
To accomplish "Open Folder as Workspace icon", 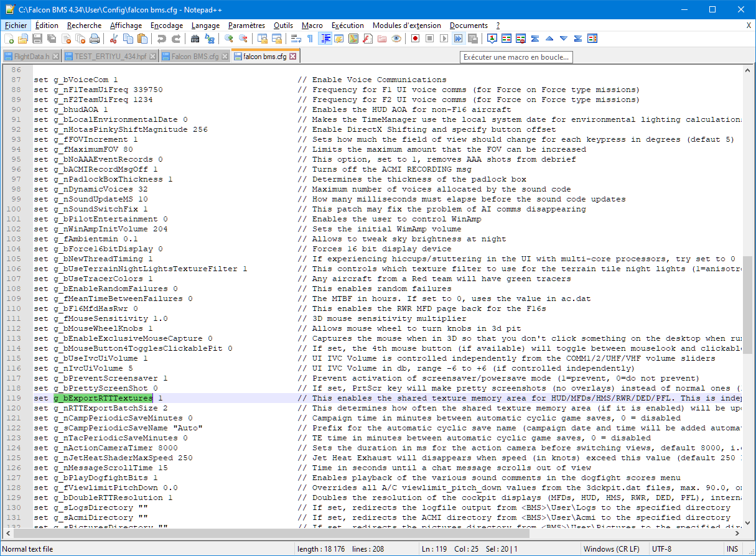I will click(x=382, y=39).
